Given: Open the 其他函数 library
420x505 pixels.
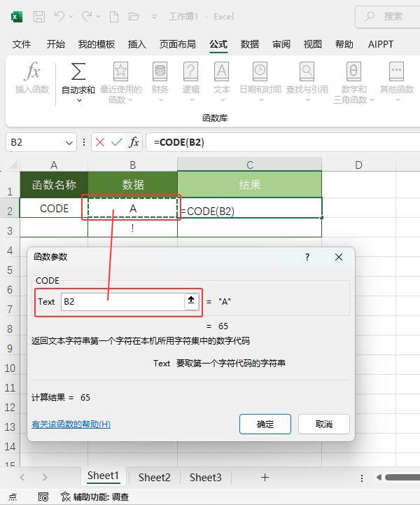Looking at the screenshot, I should pyautogui.click(x=396, y=82).
